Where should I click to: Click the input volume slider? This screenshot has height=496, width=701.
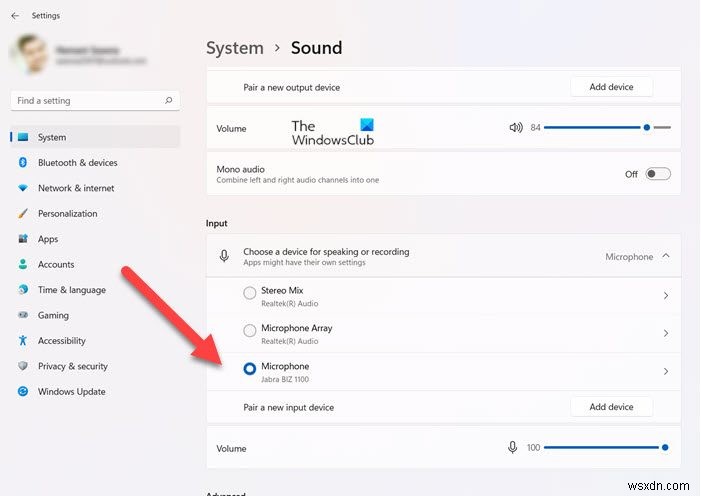coord(607,447)
